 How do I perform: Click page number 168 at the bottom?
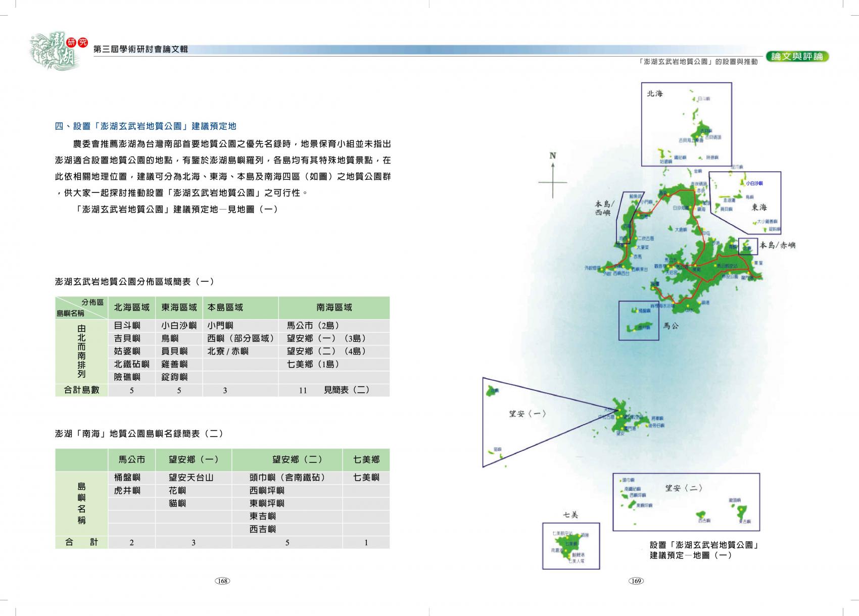(222, 581)
